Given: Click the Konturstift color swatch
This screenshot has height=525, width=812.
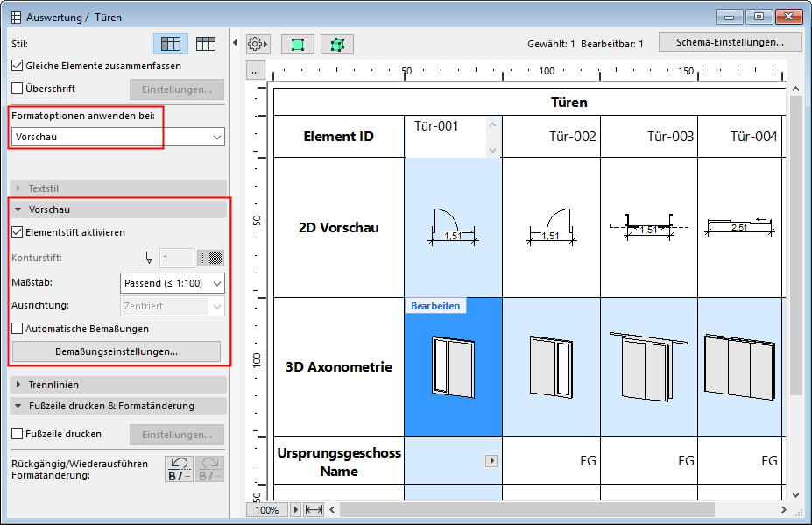Looking at the screenshot, I should point(211,258).
